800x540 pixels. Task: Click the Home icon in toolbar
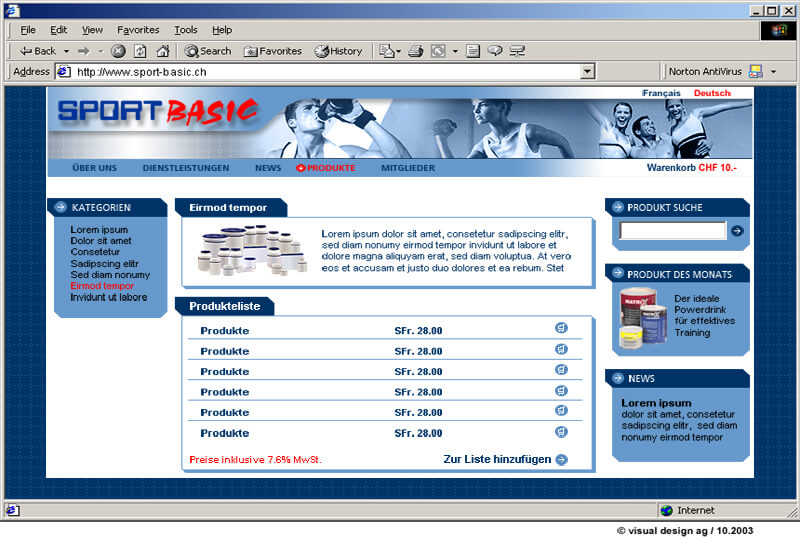coord(163,51)
